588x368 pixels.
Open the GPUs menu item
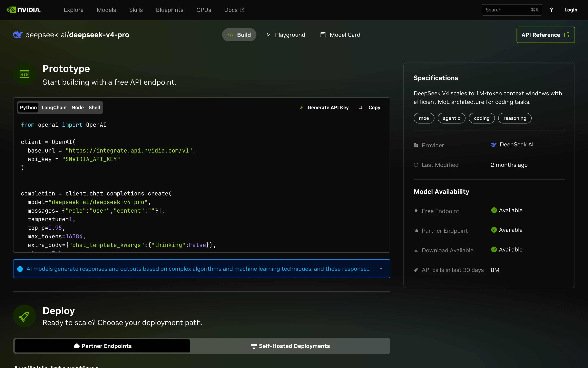[x=204, y=10]
